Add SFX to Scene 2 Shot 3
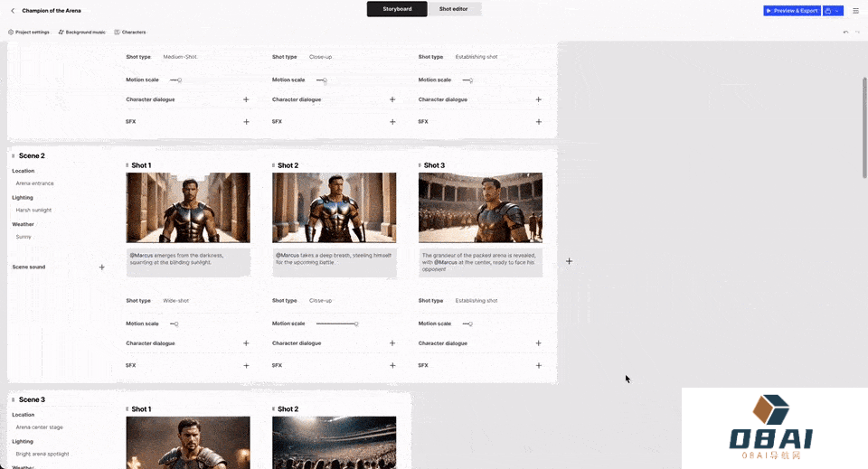The width and height of the screenshot is (868, 469). [x=539, y=365]
